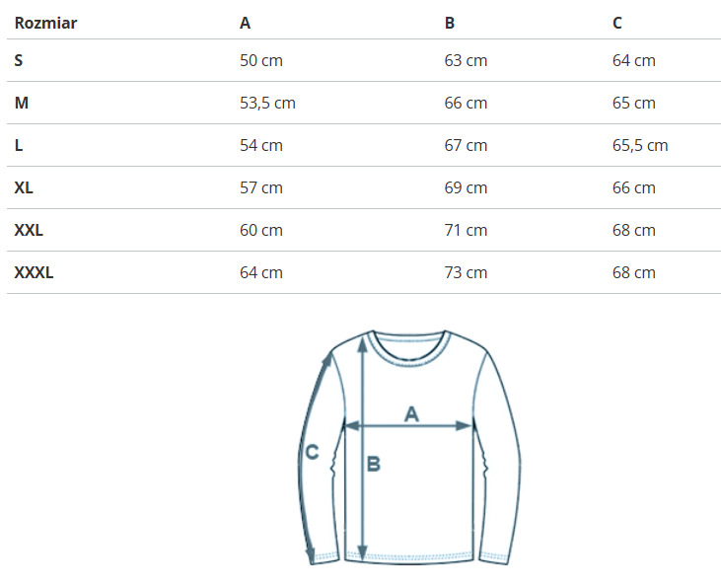Click the letter B label on sweater diagram
This screenshot has height=588, width=721.
point(374,464)
